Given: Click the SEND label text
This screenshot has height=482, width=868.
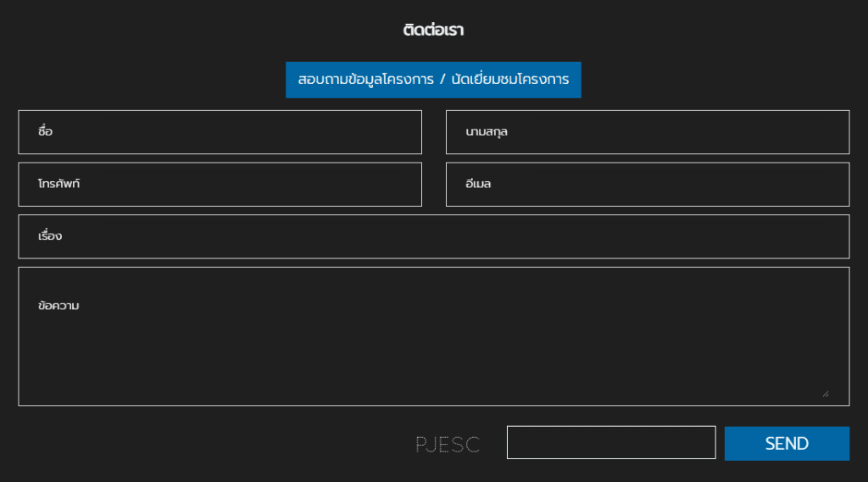Looking at the screenshot, I should pos(787,444).
